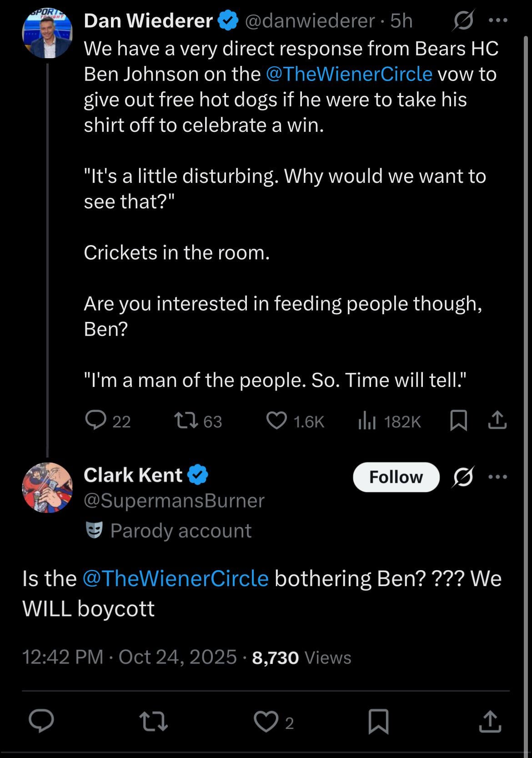Follow the Clark Kent account

tap(396, 477)
